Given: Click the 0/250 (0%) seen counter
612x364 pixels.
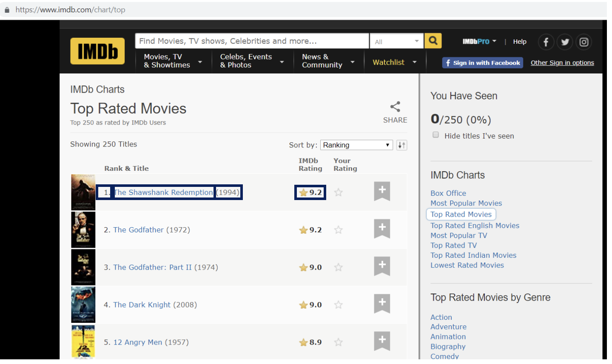Looking at the screenshot, I should point(461,119).
